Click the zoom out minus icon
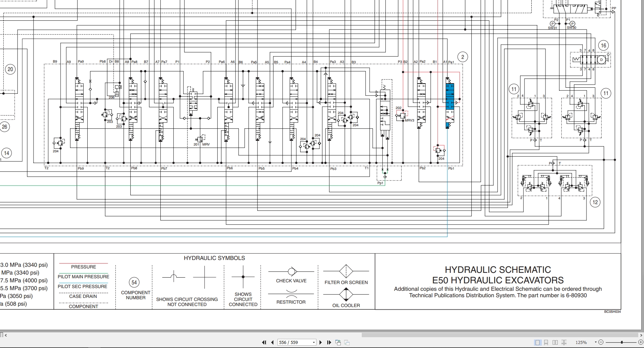Image resolution: width=644 pixels, height=348 pixels. [601, 342]
